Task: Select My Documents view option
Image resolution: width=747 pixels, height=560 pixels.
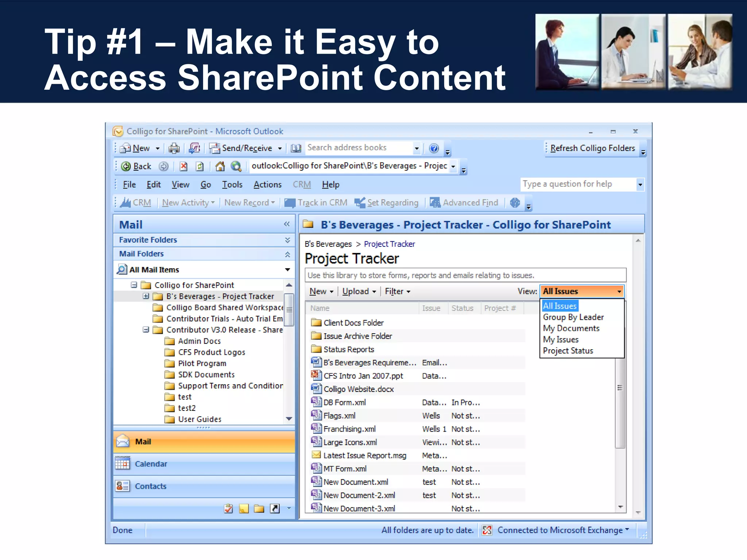Action: click(x=571, y=328)
